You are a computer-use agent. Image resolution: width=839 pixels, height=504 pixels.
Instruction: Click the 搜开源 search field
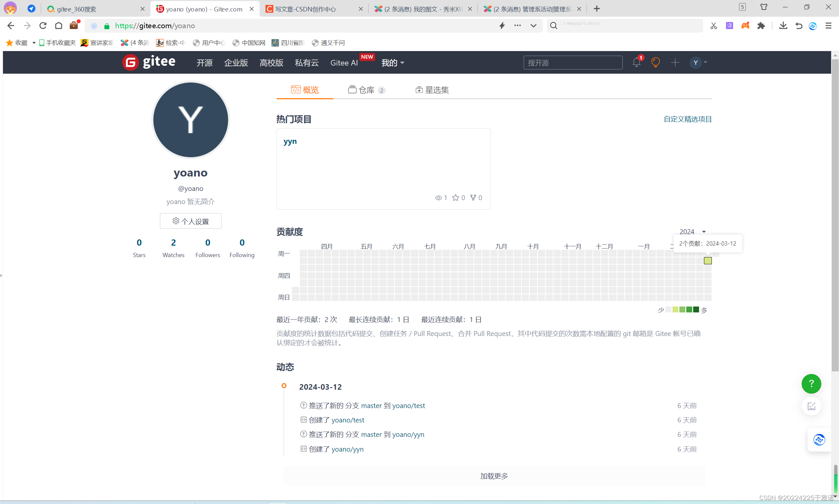pyautogui.click(x=573, y=62)
